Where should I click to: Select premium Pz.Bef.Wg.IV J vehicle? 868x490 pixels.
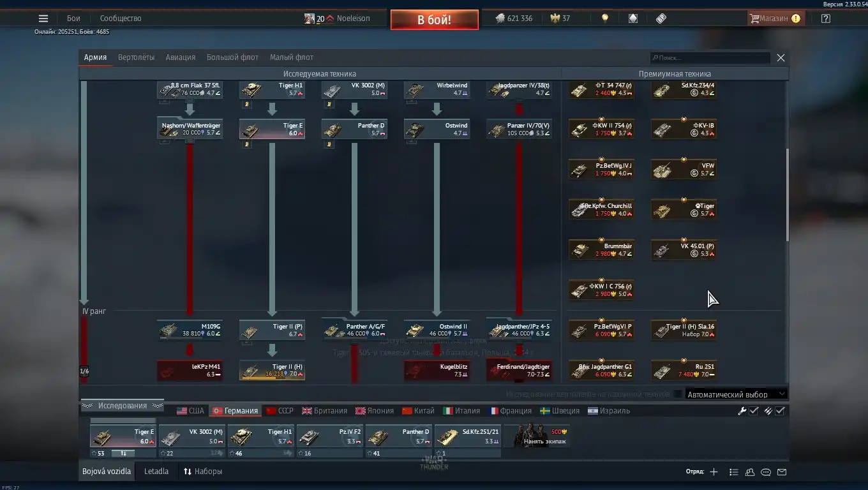(x=601, y=169)
